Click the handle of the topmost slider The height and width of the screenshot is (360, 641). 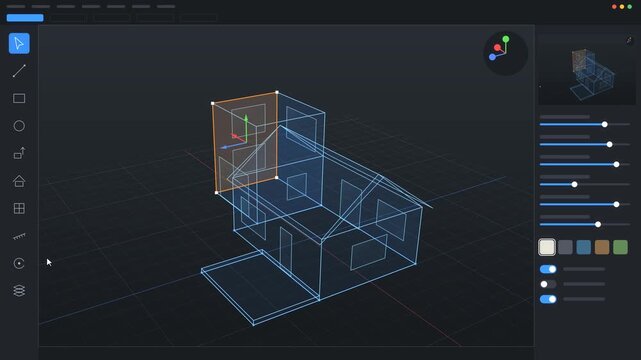[604, 124]
